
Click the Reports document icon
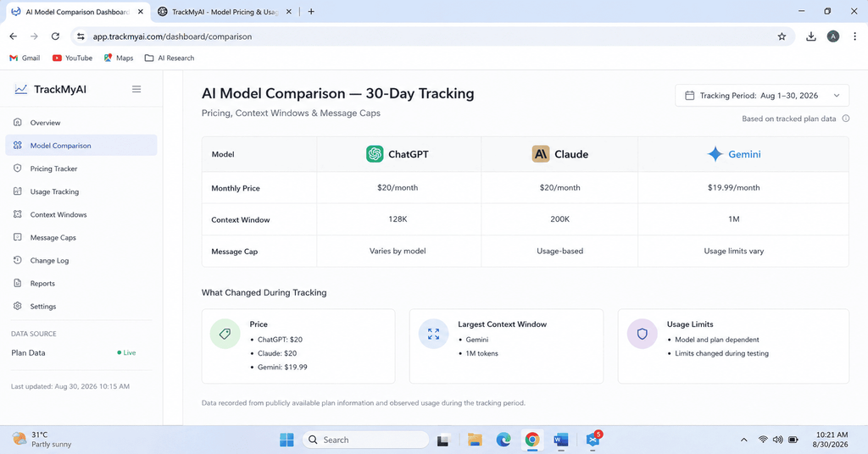click(x=18, y=283)
